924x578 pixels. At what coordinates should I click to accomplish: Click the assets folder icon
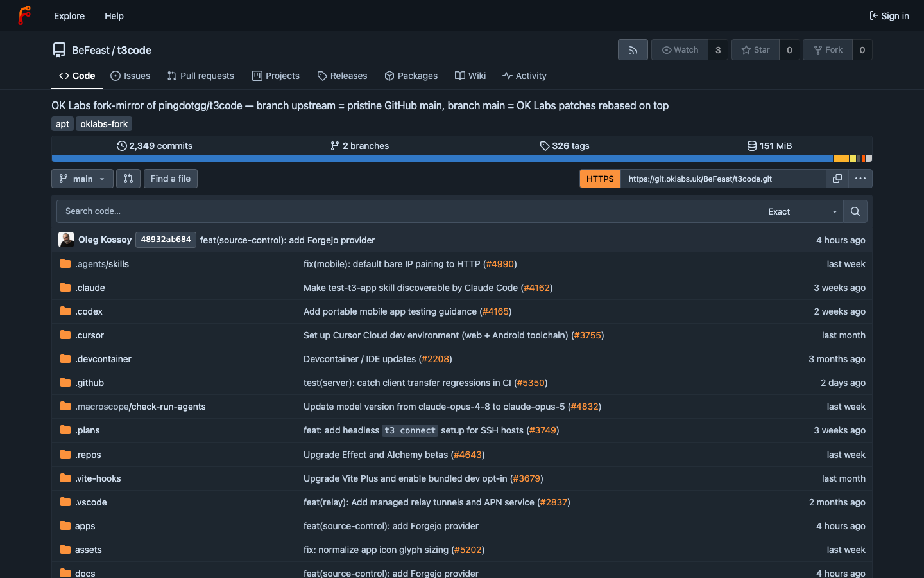(65, 550)
